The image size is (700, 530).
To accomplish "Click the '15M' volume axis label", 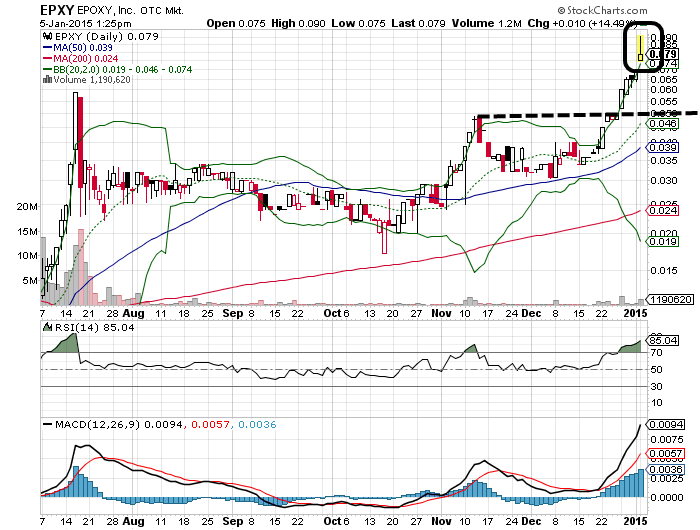I will [x=27, y=231].
